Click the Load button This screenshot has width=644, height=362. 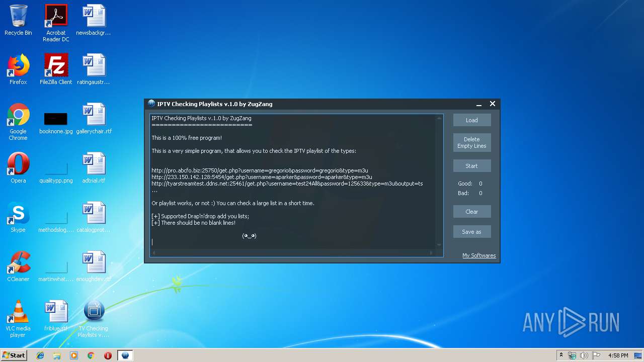(472, 120)
